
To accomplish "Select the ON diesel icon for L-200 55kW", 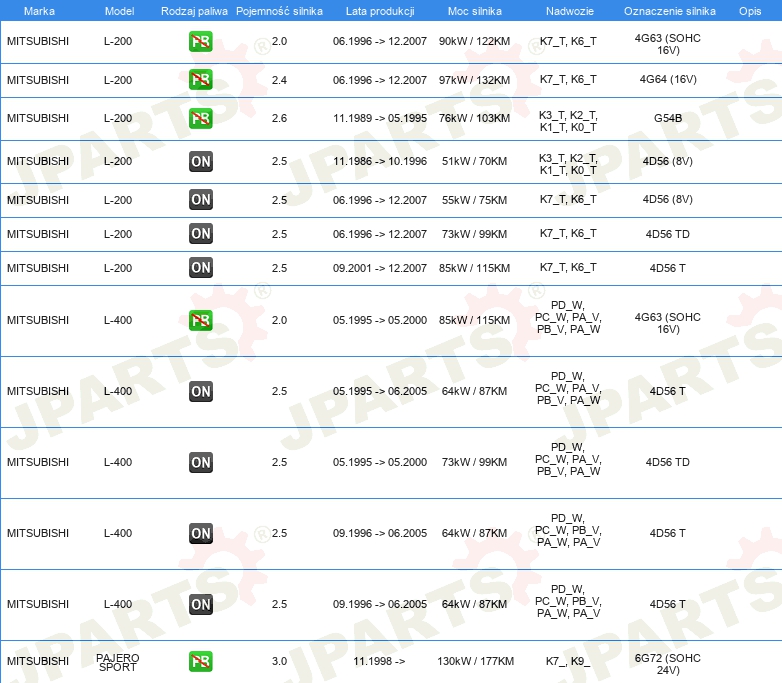I will click(x=201, y=200).
